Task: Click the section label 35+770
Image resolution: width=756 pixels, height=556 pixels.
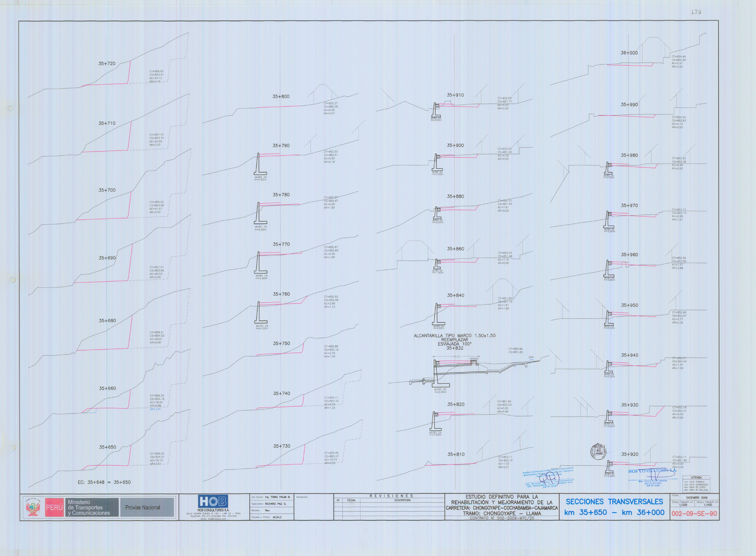Action: click(x=281, y=244)
